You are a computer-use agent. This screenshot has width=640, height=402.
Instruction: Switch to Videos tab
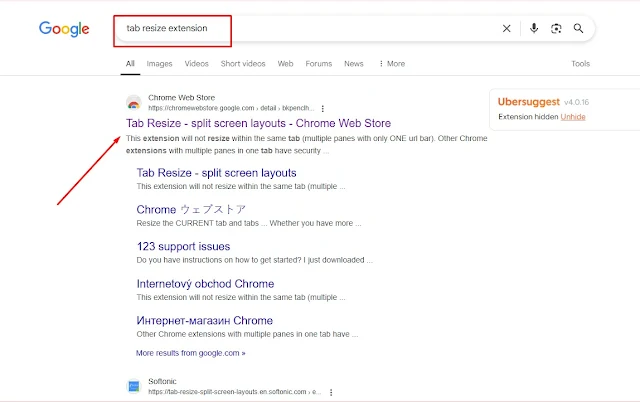[196, 64]
